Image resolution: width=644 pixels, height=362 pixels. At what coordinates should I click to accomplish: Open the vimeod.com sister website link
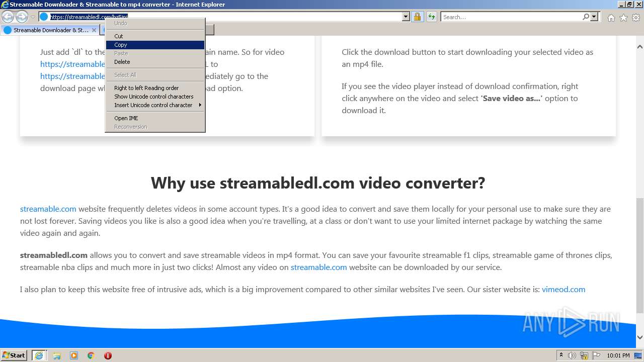coord(563,289)
